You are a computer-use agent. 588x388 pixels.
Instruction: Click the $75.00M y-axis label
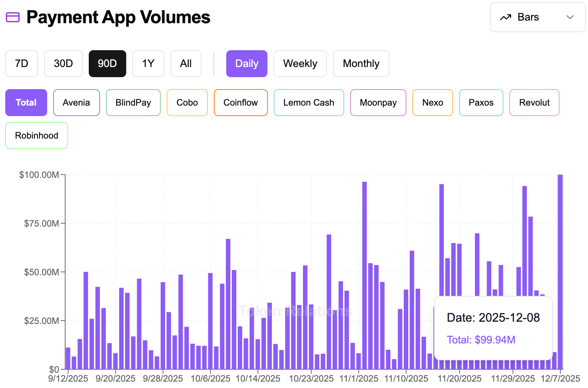coord(42,224)
